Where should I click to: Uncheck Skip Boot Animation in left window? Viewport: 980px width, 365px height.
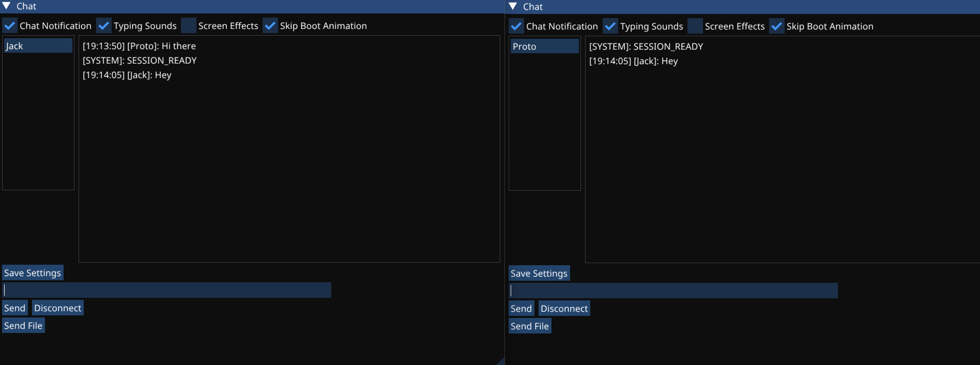[x=270, y=26]
